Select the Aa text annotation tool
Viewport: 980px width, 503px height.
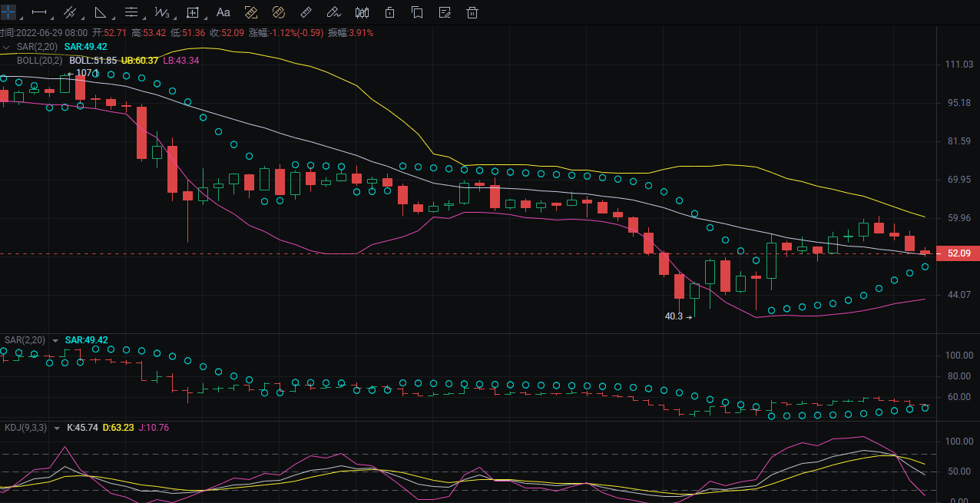[223, 12]
